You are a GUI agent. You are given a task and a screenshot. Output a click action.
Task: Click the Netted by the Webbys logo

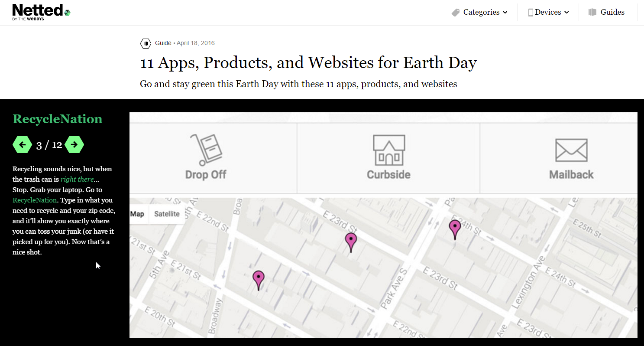41,12
